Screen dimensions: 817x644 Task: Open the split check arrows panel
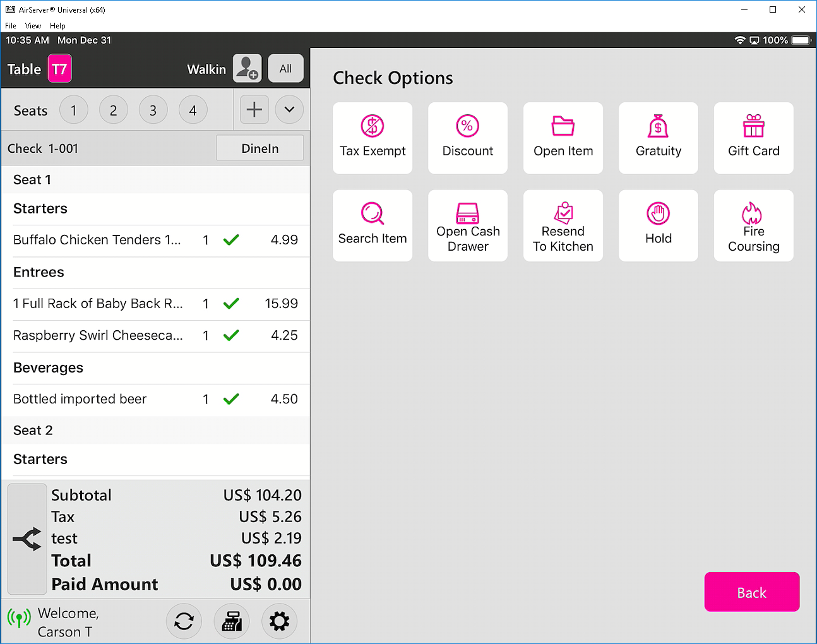27,539
